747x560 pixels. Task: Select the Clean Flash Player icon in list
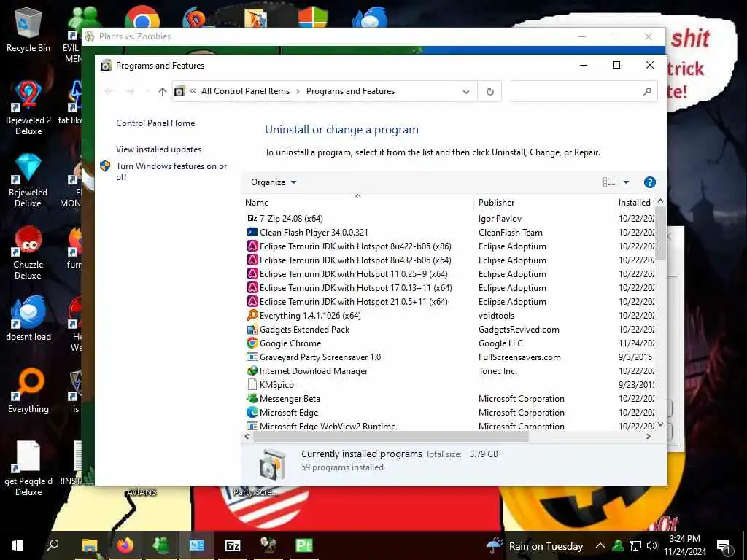point(252,232)
